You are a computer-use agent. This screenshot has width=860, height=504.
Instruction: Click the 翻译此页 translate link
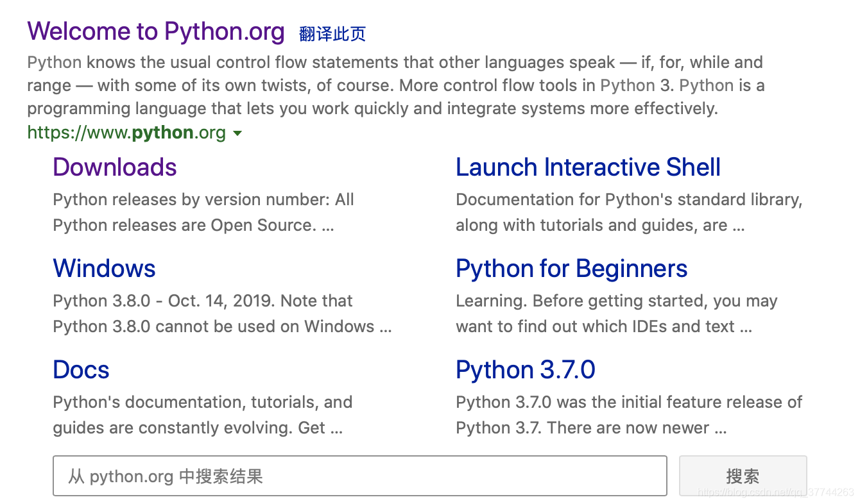pyautogui.click(x=332, y=34)
